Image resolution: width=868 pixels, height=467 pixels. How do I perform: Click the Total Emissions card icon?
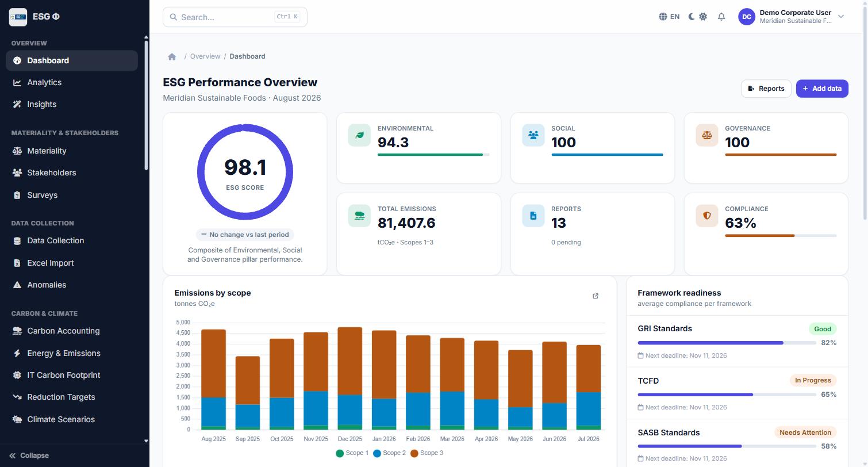coord(359,216)
